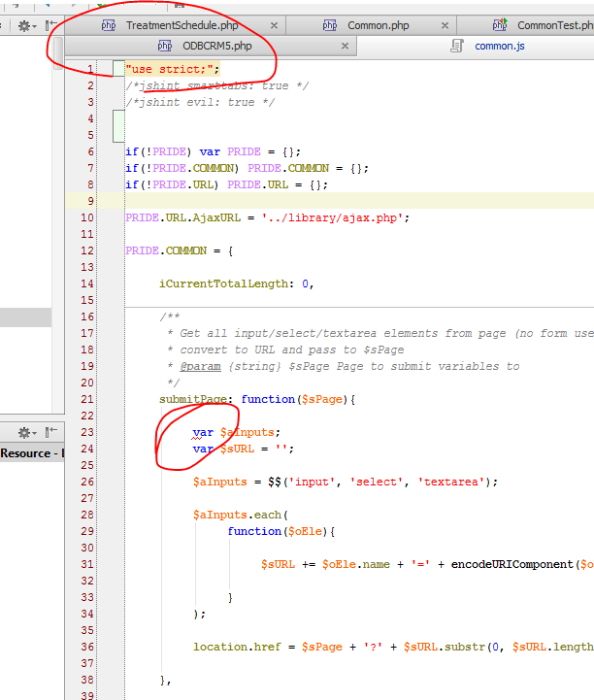Screen dimensions: 594x700
Task: Click the JavaScript file icon on the common.js tab
Action: 457,46
